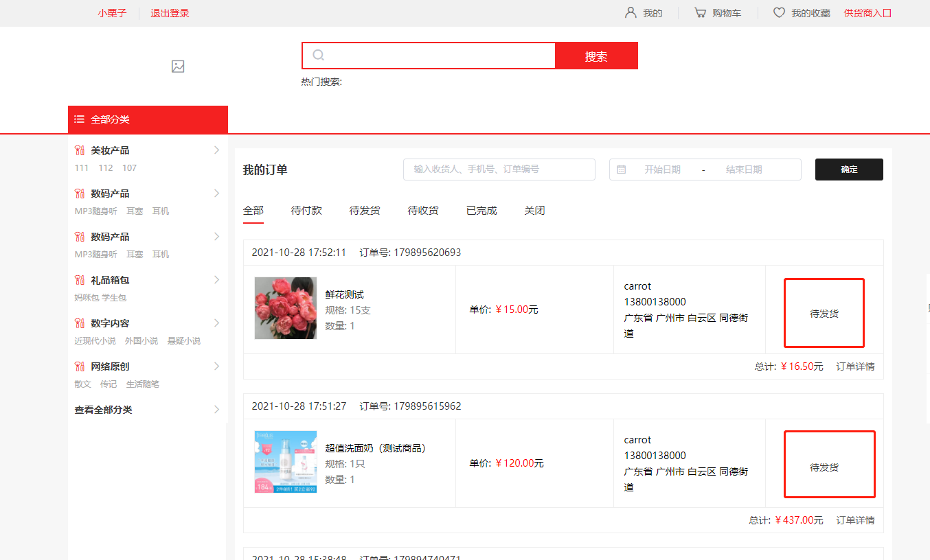Switch to the 待付款 tab
The height and width of the screenshot is (560, 930).
coord(306,211)
